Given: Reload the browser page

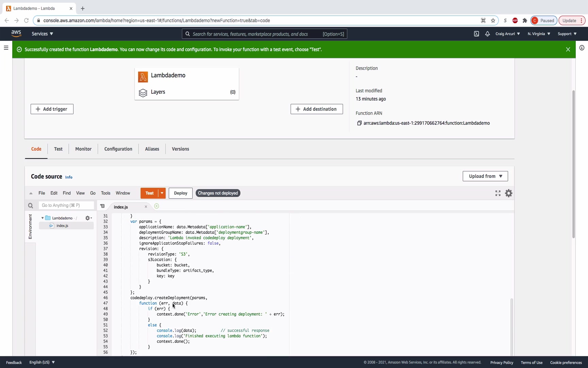Looking at the screenshot, I should pos(26,20).
